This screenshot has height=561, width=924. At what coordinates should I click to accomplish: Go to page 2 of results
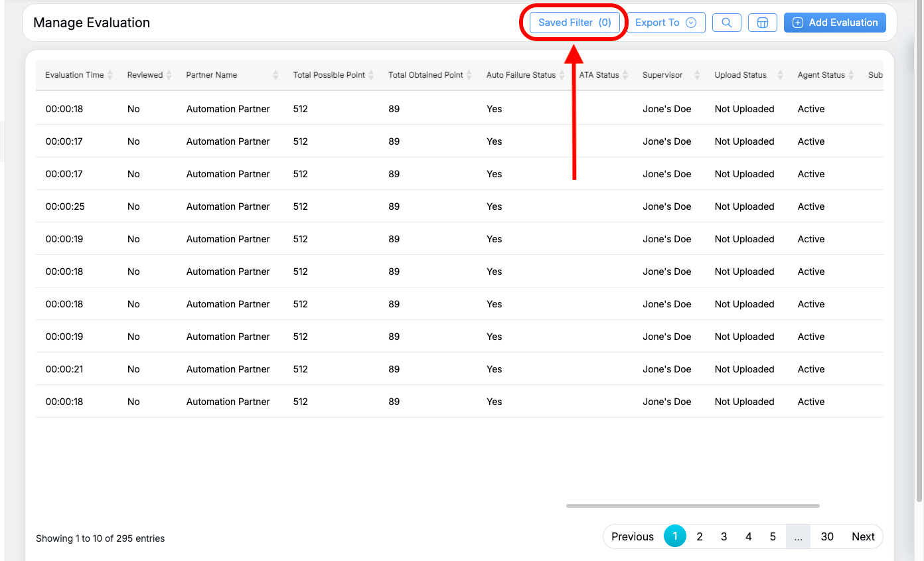click(x=699, y=536)
